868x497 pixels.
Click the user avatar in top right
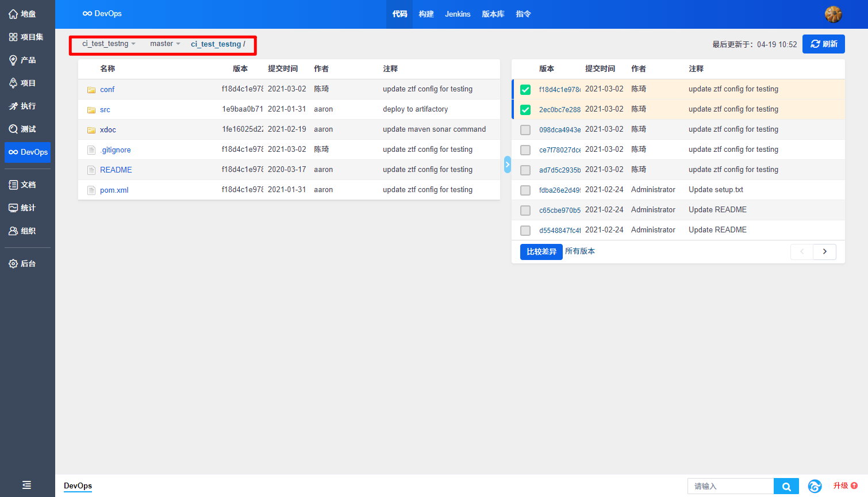pyautogui.click(x=833, y=14)
